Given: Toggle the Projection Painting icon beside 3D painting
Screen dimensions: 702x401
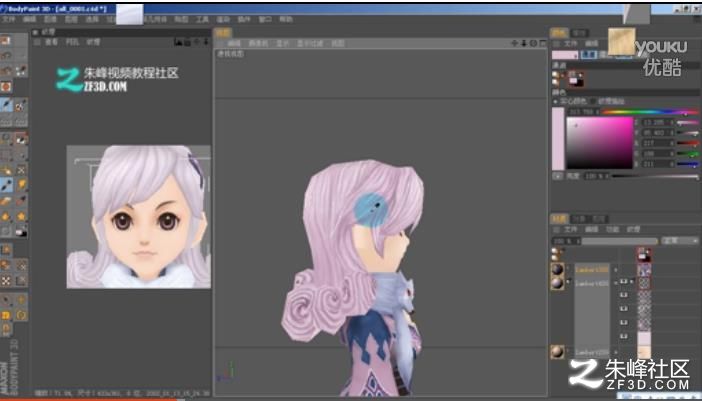Looking at the screenshot, I should pyautogui.click(x=21, y=105).
